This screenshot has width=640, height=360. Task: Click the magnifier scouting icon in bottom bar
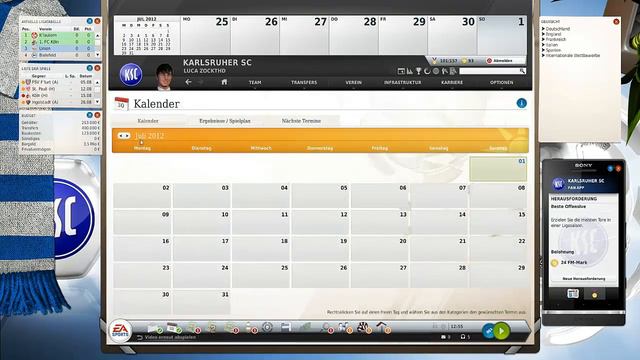coord(327,327)
